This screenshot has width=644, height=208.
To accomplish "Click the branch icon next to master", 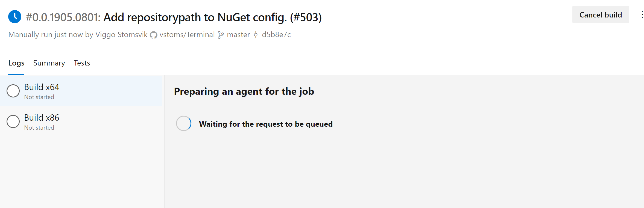I will 221,35.
